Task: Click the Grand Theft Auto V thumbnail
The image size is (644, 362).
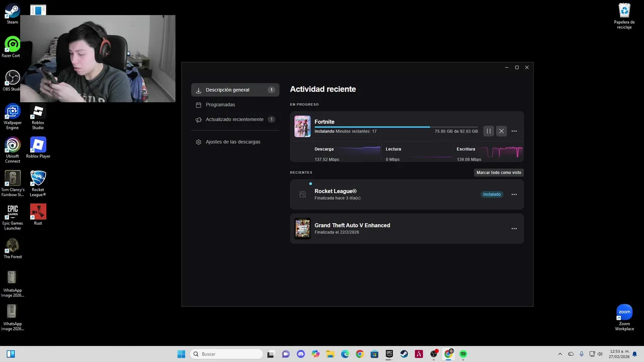Action: click(x=302, y=229)
